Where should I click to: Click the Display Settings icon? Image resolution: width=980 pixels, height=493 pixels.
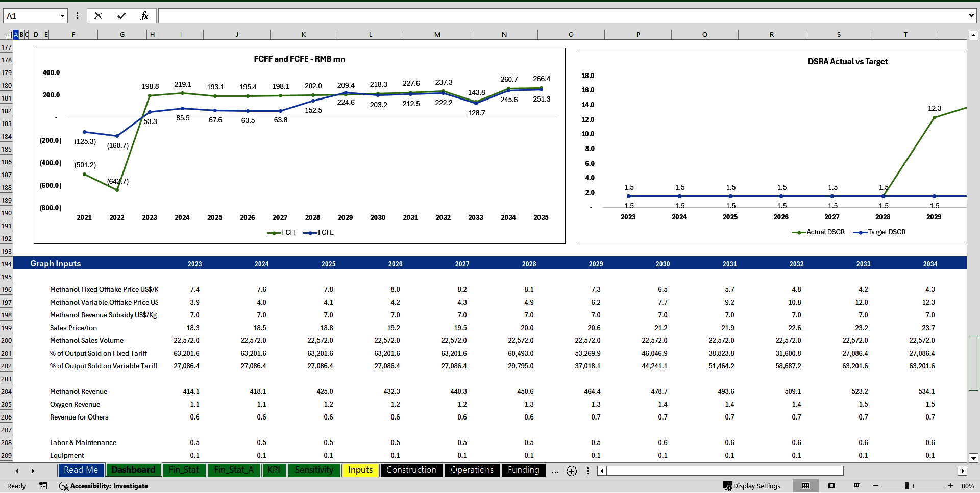(x=752, y=486)
